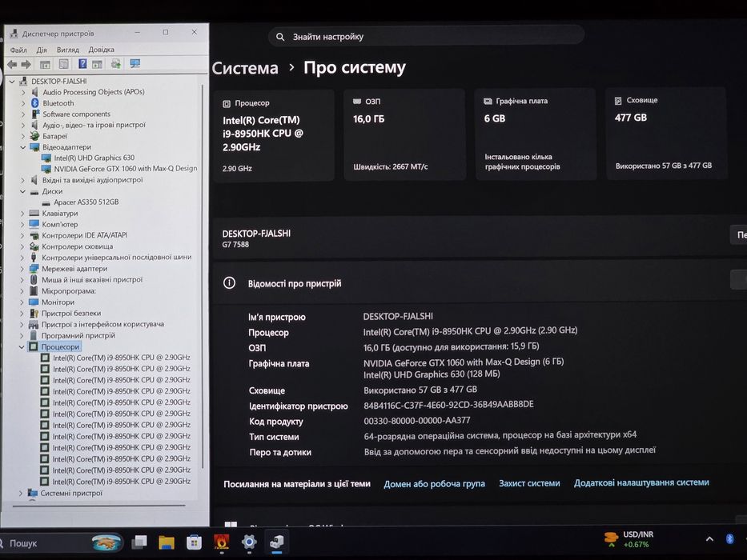Screen dimensions: 747x560
Task: Open Домен або робоча група link
Action: 434,484
